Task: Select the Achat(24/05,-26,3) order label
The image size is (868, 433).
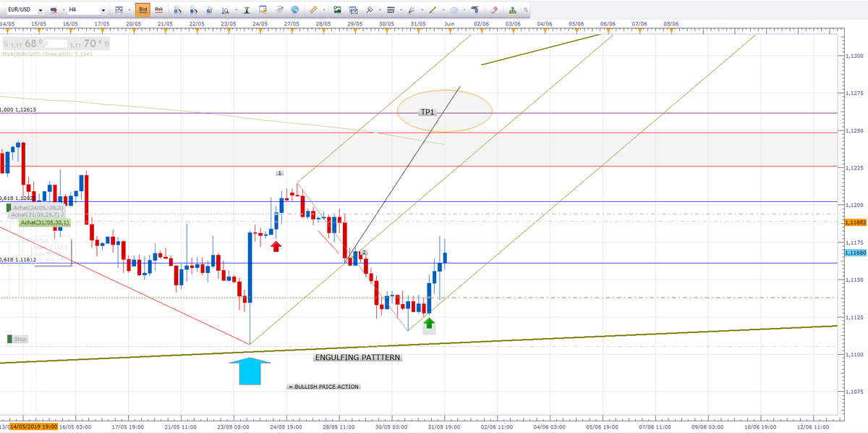Action: (x=37, y=208)
